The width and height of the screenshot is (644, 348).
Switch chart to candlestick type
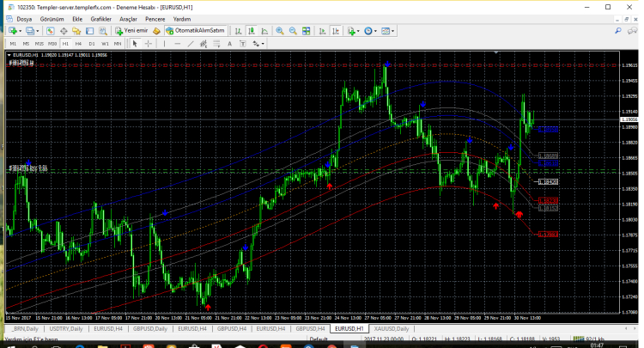[x=252, y=31]
